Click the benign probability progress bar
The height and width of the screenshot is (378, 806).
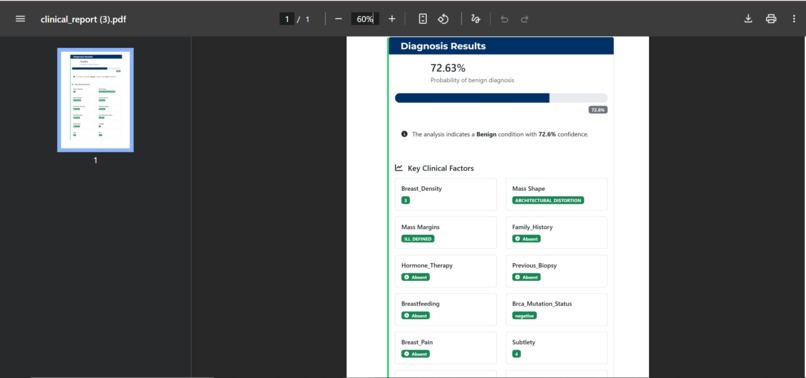coord(501,98)
